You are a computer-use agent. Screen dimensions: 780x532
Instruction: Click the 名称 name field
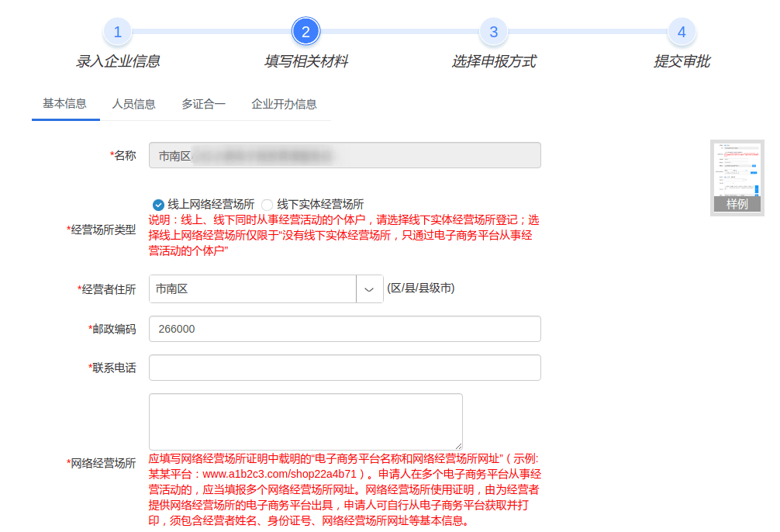coord(344,156)
